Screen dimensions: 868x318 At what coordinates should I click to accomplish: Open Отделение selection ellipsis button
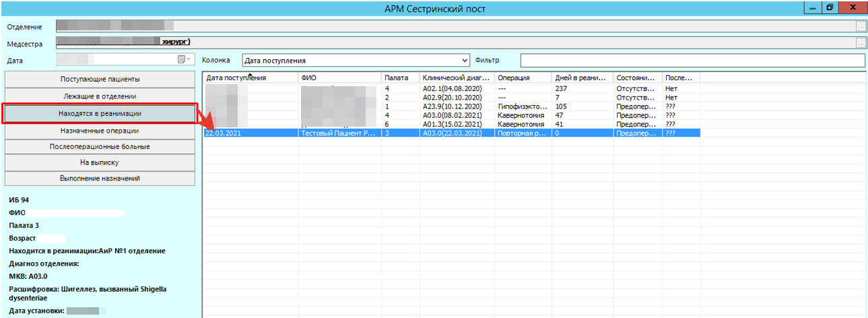click(x=861, y=26)
